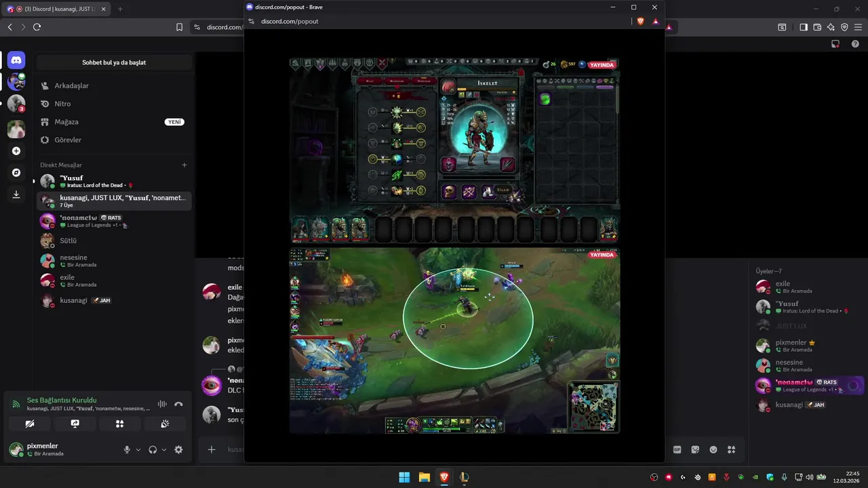The width and height of the screenshot is (868, 488).
Task: Open Brave main hamburger menu
Action: (858, 27)
